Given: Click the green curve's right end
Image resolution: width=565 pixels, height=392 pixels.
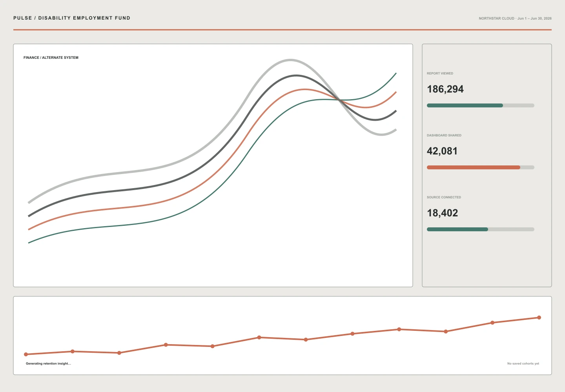Looking at the screenshot, I should click(396, 73).
